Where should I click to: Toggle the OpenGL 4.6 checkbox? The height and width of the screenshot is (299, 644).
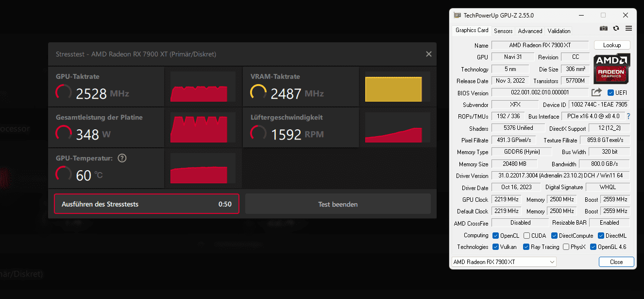point(593,247)
